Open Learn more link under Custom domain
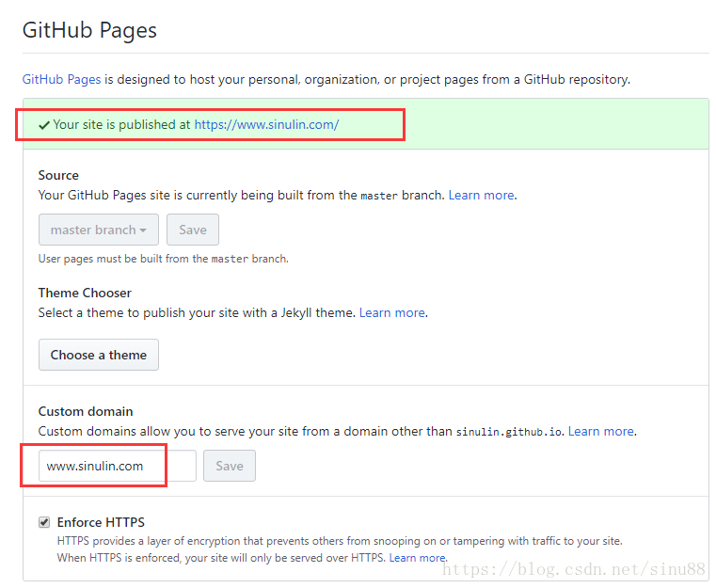The image size is (716, 588). 601,432
